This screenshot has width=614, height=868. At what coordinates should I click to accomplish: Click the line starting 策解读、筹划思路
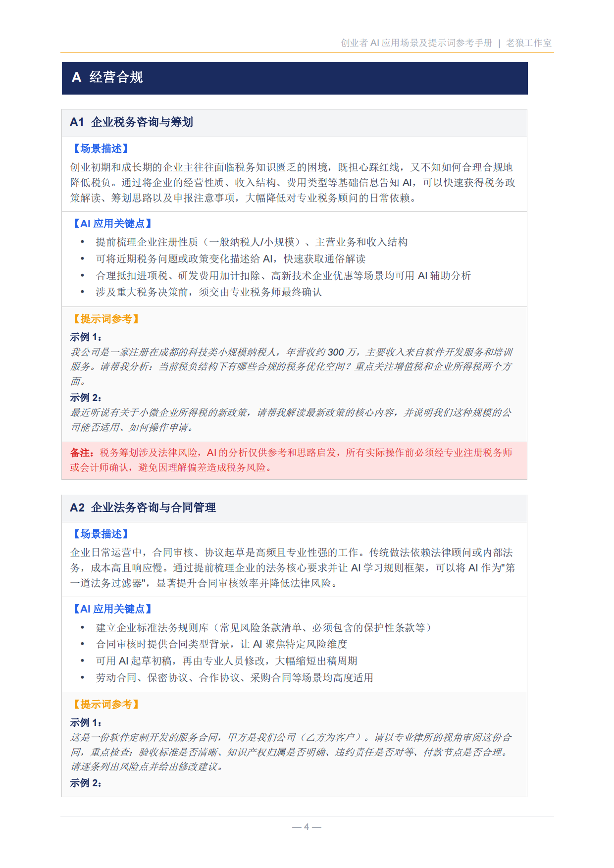(243, 198)
